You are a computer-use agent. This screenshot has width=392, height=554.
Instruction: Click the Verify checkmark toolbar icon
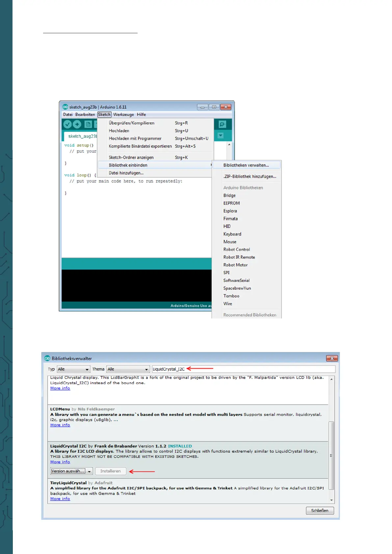coord(67,124)
